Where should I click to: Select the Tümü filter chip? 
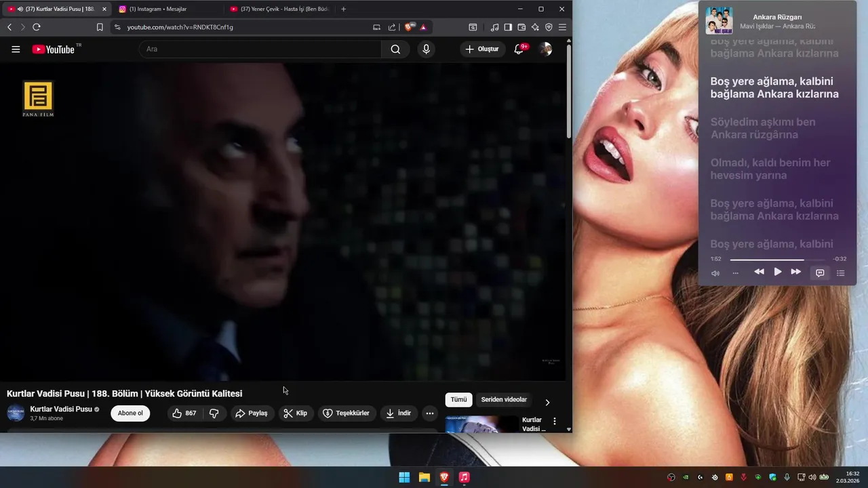(x=459, y=400)
